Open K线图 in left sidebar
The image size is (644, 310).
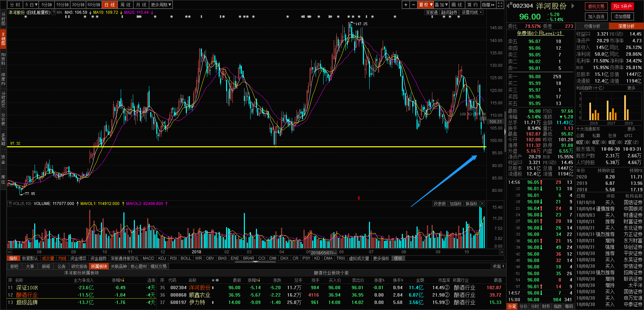[x=3, y=39]
